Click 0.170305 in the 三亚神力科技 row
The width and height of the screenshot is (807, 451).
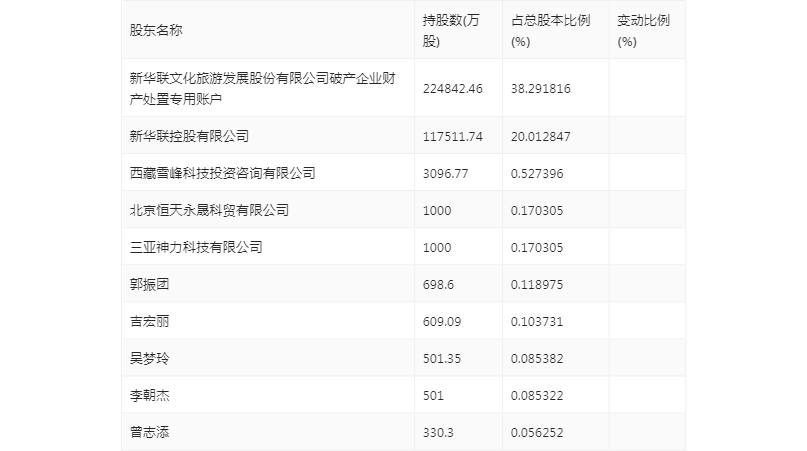tap(537, 248)
